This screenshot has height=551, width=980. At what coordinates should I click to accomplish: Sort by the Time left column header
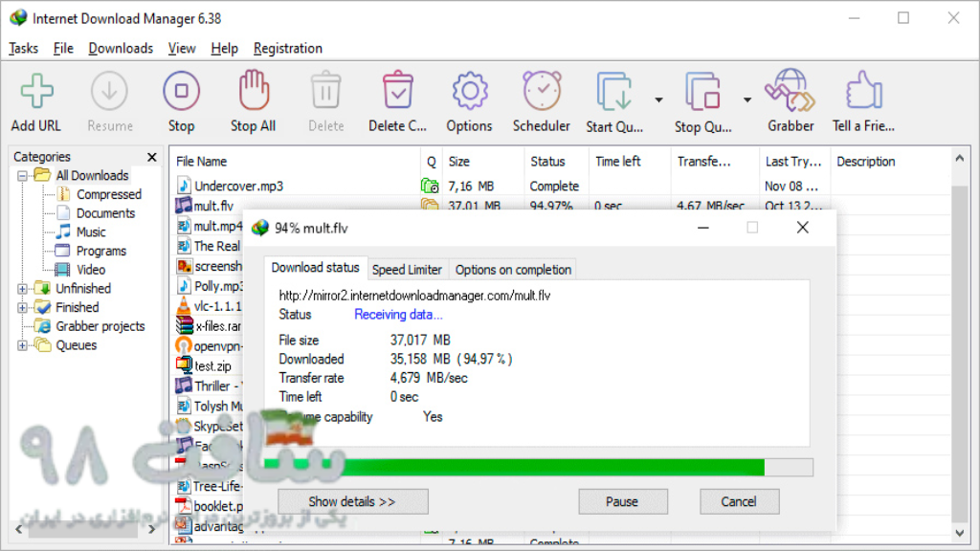tap(630, 161)
